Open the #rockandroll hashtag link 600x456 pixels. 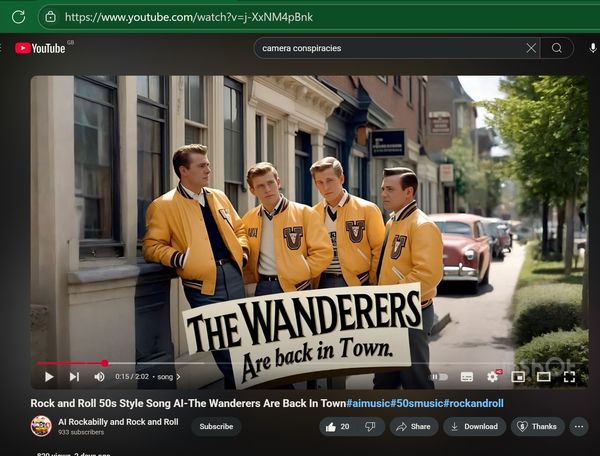[x=474, y=403]
